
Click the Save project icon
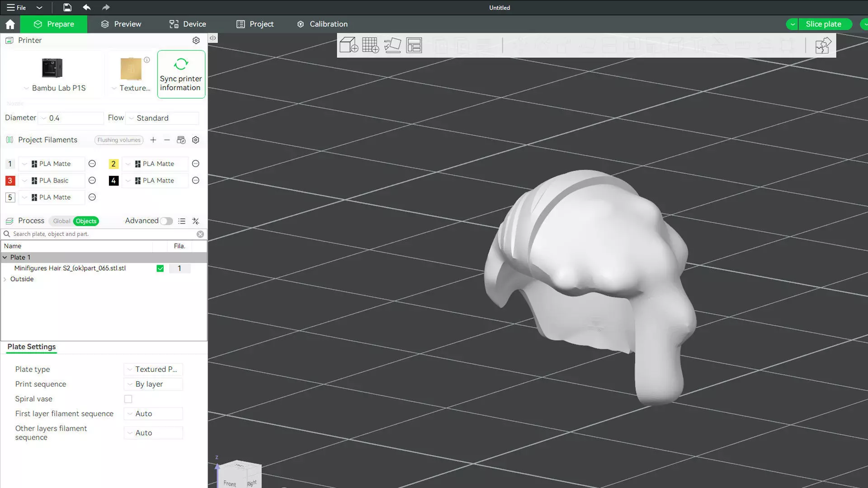point(67,7)
